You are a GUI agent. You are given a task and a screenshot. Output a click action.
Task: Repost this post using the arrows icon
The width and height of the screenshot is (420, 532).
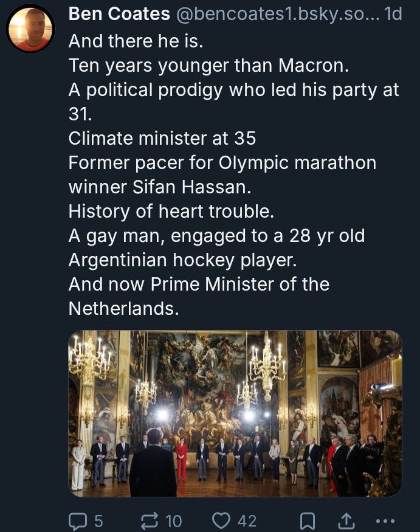coord(150,520)
